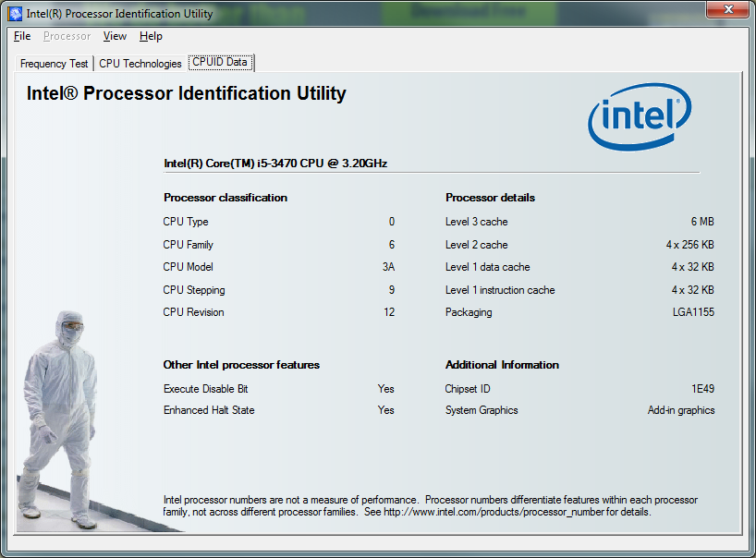Click the LGA1155 packaging value
This screenshot has width=756, height=558.
click(x=693, y=312)
